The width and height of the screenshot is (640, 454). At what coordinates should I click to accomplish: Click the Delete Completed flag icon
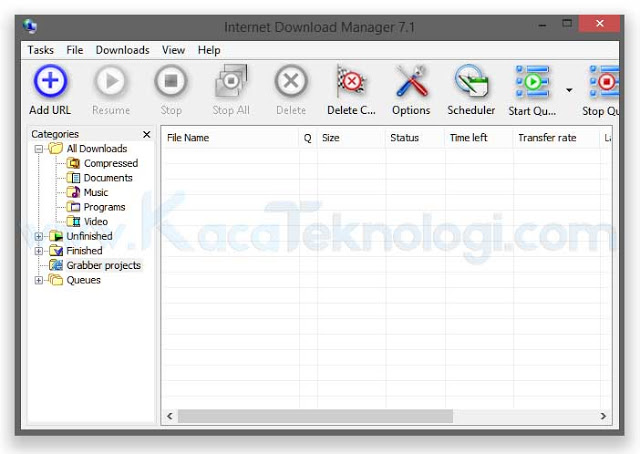pos(351,81)
